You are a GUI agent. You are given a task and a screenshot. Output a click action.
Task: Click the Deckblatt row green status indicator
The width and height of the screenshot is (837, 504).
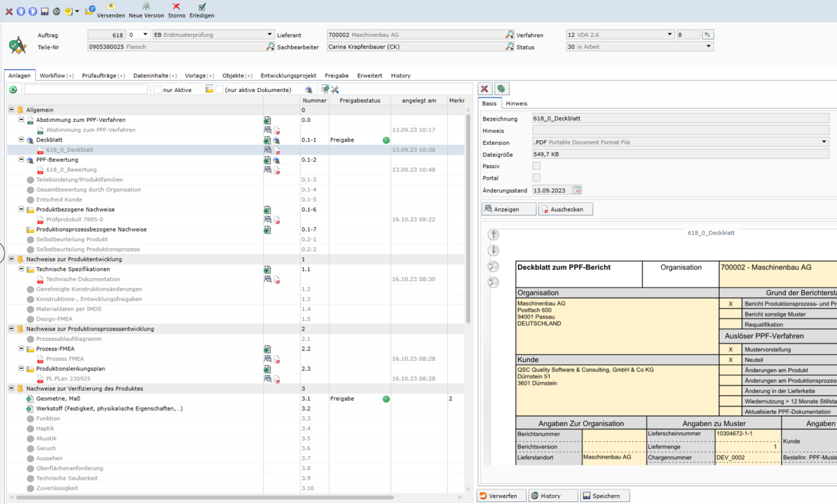tap(386, 140)
